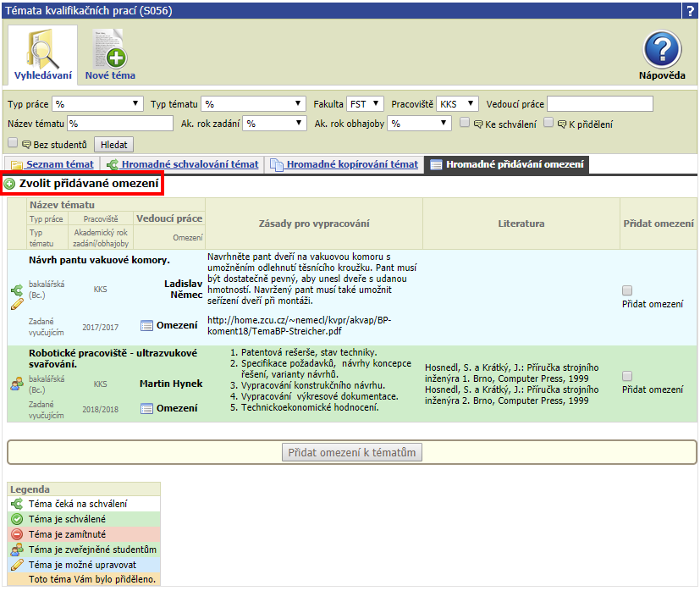Open Omezení link for Martin Hynek's topic
Image resolution: width=700 pixels, height=591 pixels.
(x=177, y=409)
